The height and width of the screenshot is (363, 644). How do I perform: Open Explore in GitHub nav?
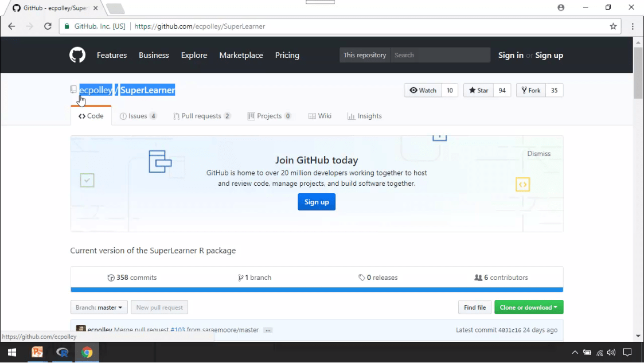coord(194,55)
